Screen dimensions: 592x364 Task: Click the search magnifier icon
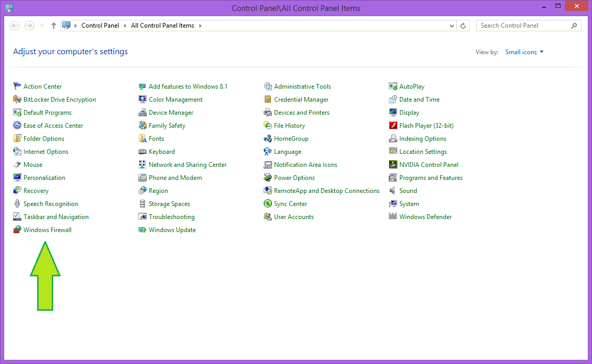(x=574, y=26)
